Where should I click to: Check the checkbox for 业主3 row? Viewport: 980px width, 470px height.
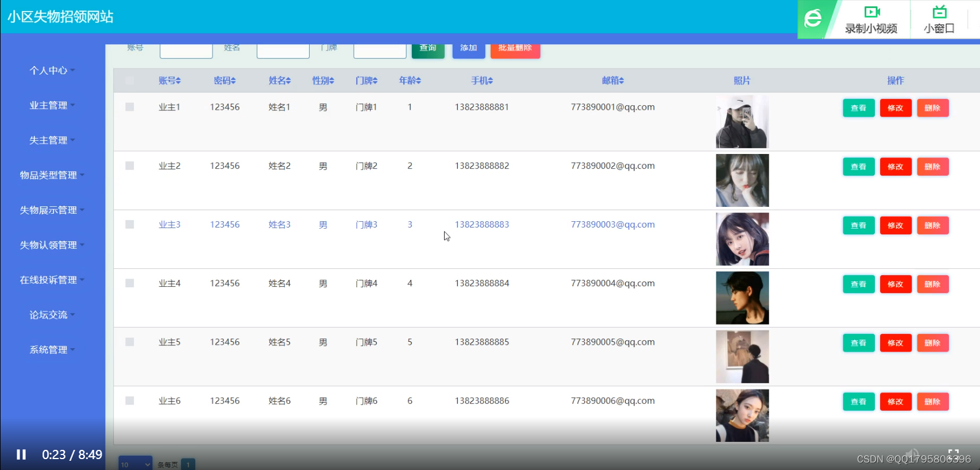(129, 224)
